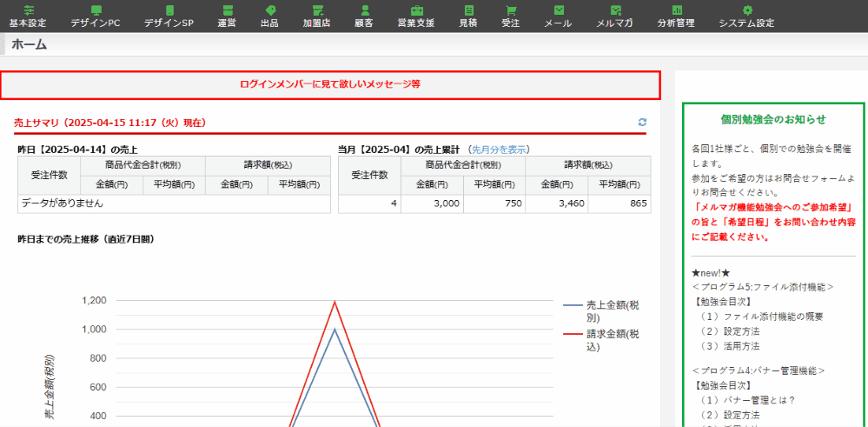Viewport: 868px width, 427px height.
Task: Click the デザインPC monitor icon
Action: coord(96,10)
